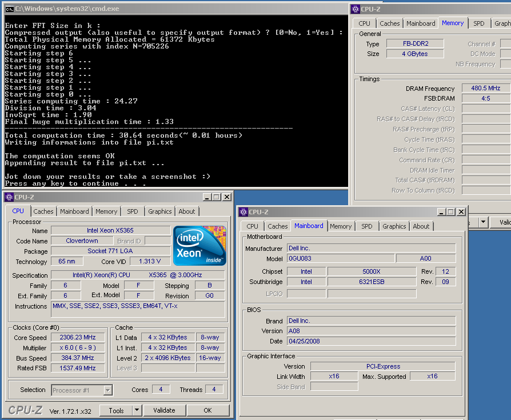
Task: Click the memory Size value 4 GBytes
Action: [415, 54]
